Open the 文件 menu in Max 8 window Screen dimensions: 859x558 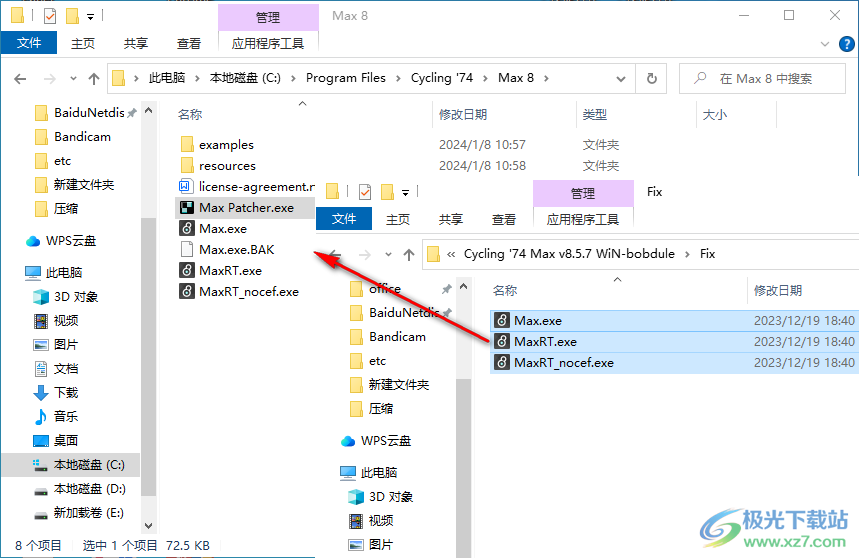(x=29, y=43)
